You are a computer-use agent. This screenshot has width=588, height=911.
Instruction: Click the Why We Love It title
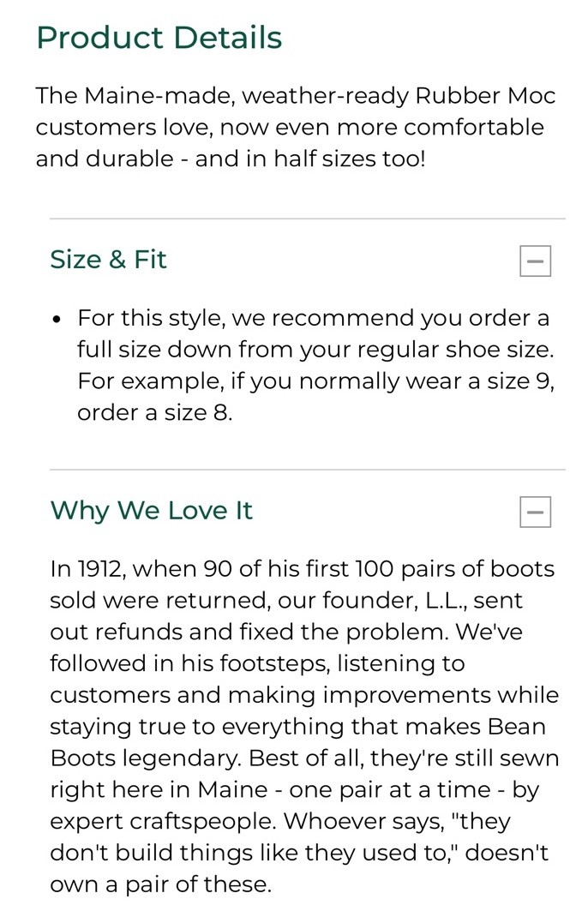(x=151, y=511)
